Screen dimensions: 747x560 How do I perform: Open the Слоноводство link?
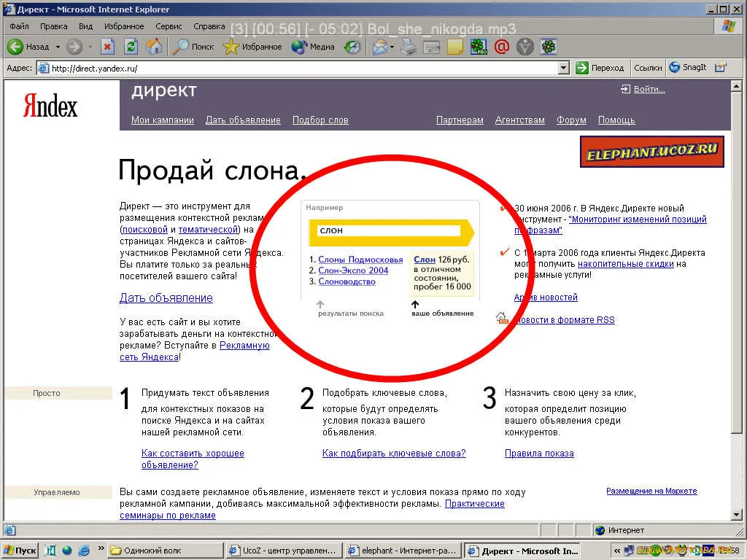click(347, 281)
